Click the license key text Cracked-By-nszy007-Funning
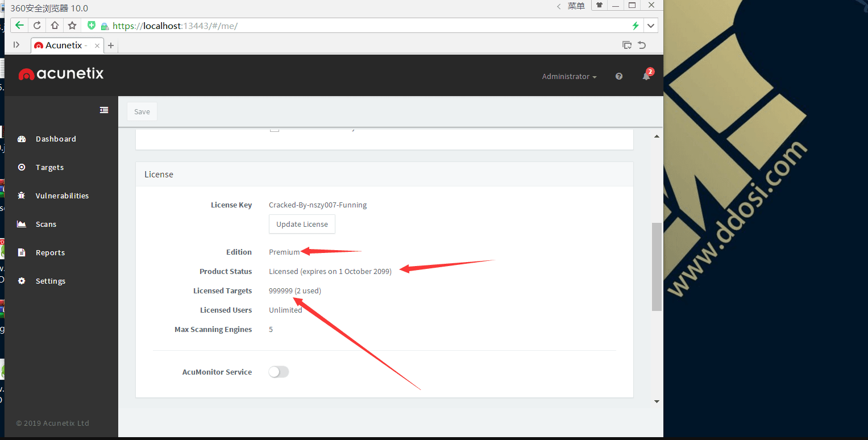 (318, 205)
